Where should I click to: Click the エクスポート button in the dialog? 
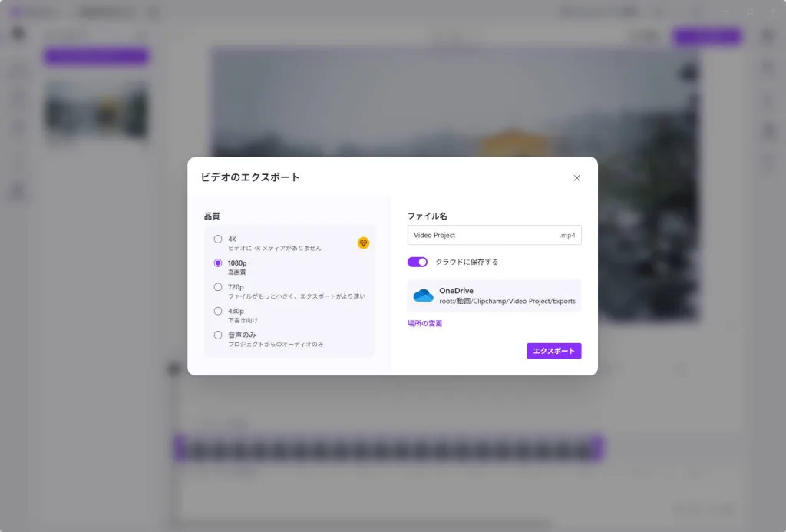point(554,351)
